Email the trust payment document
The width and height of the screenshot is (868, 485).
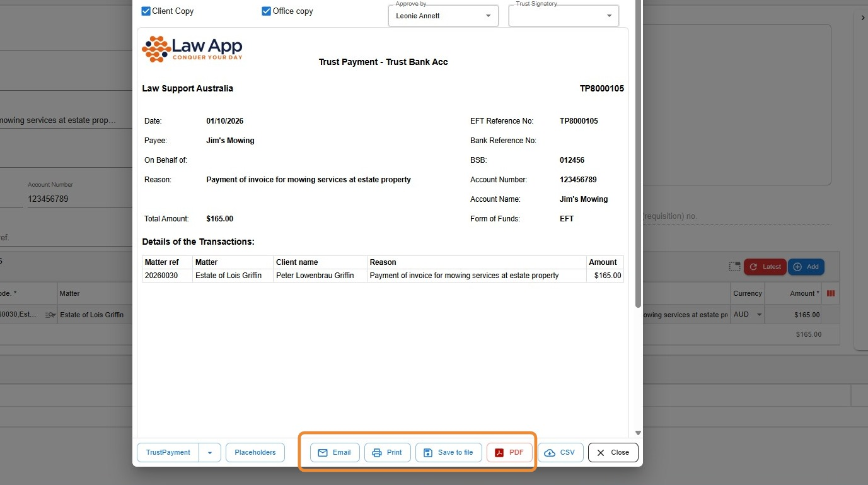point(335,453)
